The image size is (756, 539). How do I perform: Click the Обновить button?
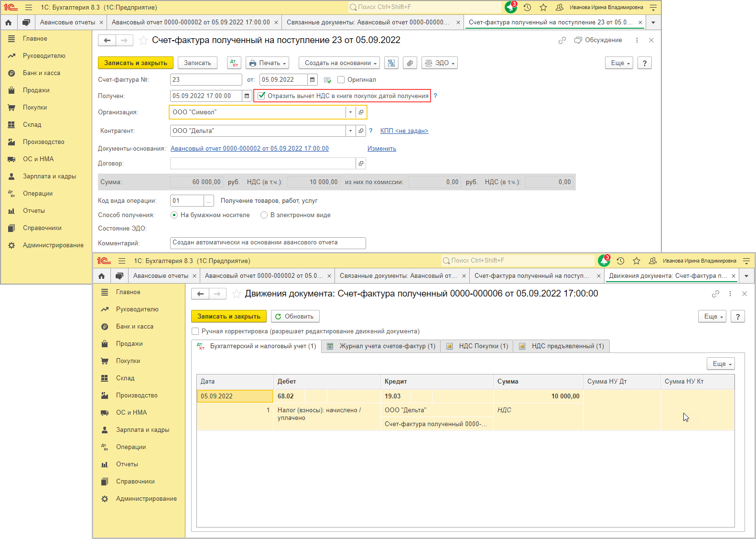click(295, 317)
